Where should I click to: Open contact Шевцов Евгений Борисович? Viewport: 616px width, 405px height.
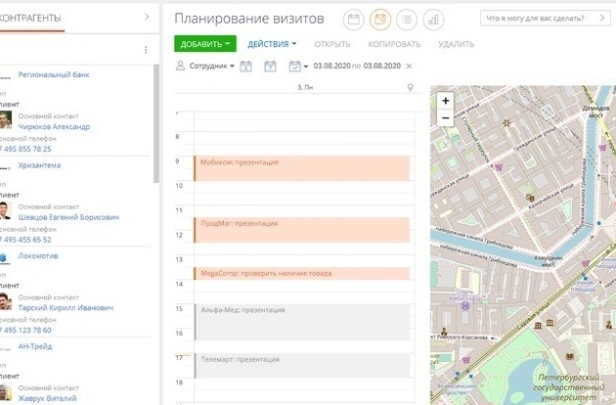coord(68,217)
